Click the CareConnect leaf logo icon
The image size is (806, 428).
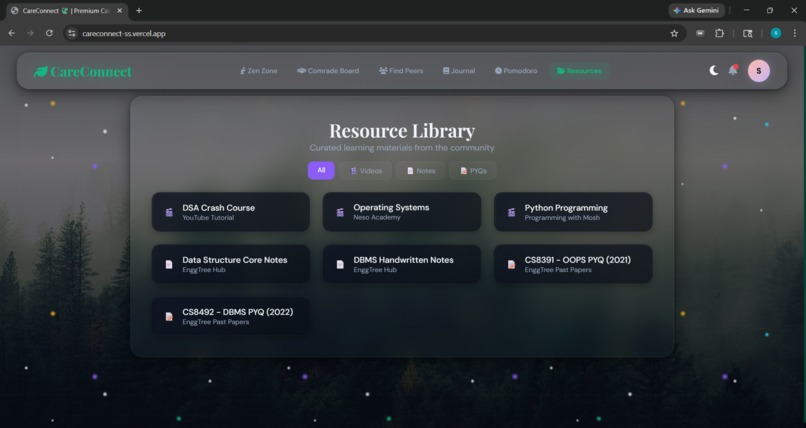click(x=41, y=71)
